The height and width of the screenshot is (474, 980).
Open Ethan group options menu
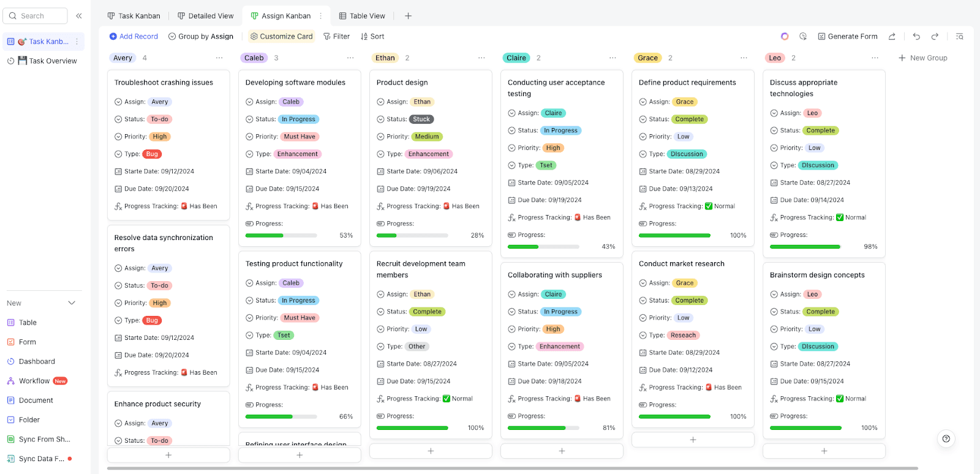click(481, 58)
